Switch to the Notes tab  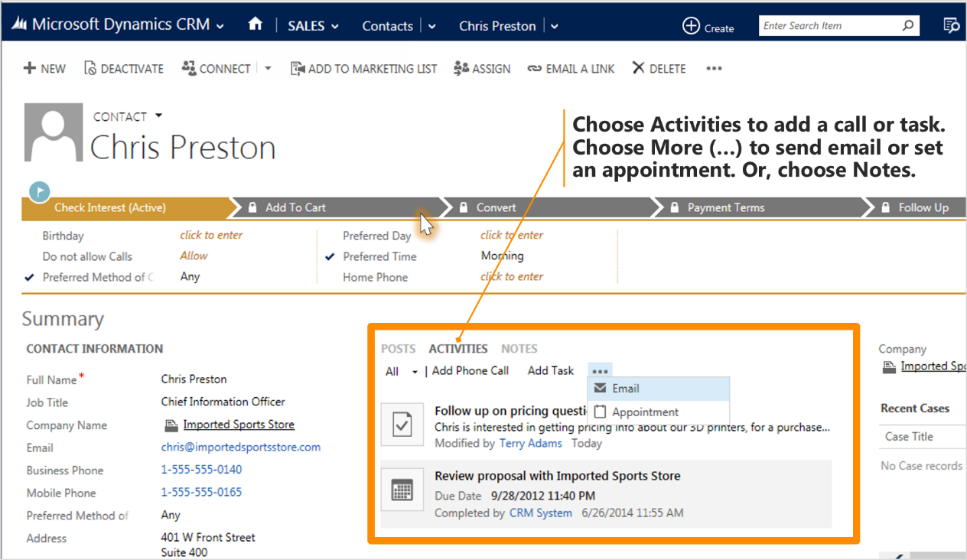(519, 349)
